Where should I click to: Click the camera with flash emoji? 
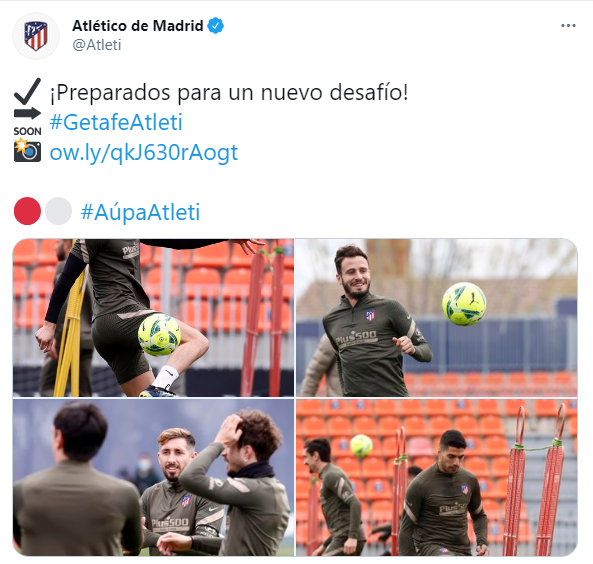(27, 150)
